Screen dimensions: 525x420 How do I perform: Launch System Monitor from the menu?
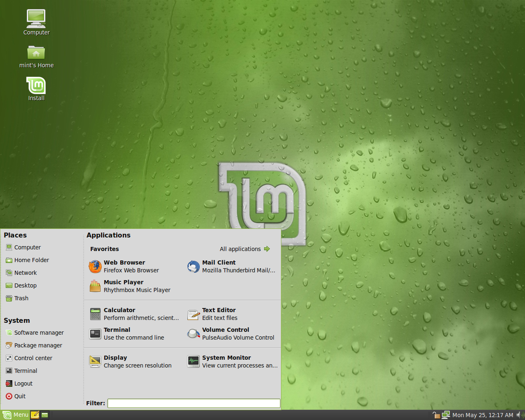click(x=233, y=362)
